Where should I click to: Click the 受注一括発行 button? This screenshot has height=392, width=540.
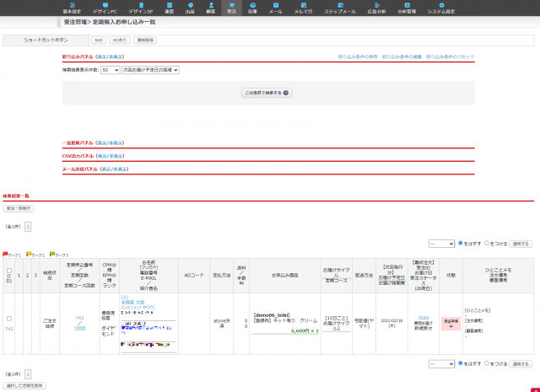pyautogui.click(x=19, y=207)
